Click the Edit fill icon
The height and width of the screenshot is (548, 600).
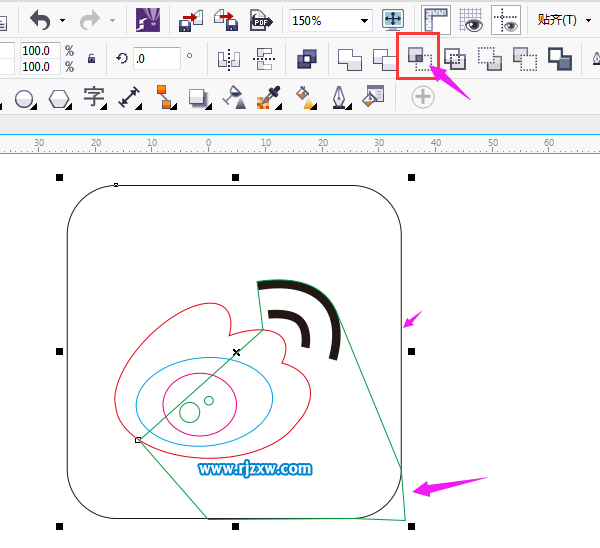(x=373, y=96)
